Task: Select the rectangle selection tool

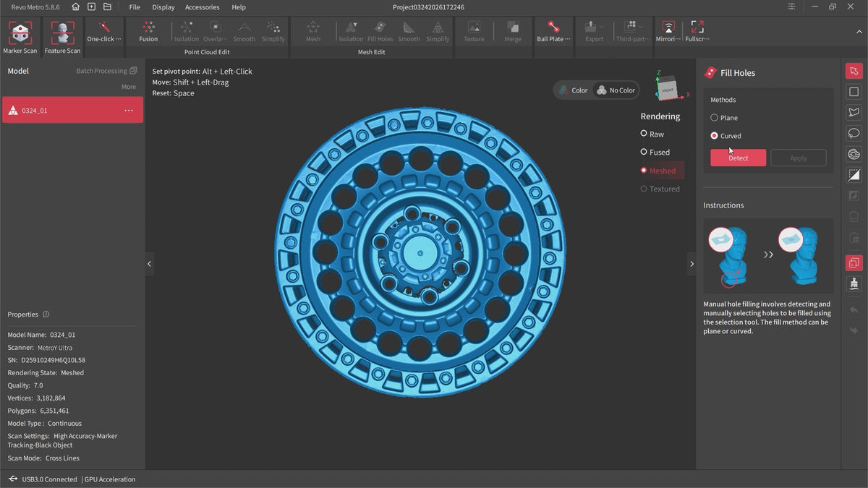Action: coord(854,92)
